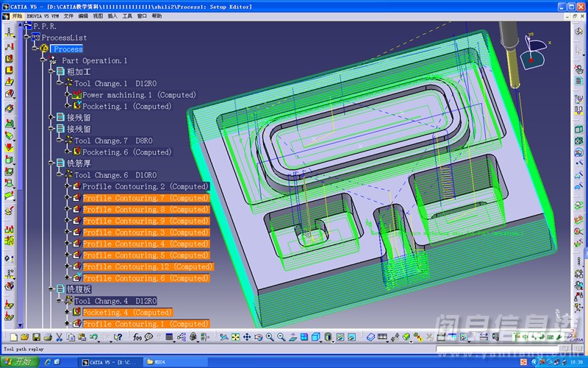The height and width of the screenshot is (368, 588).
Task: Expand the Tool Change.6 D10R0 node
Action: [x=60, y=175]
